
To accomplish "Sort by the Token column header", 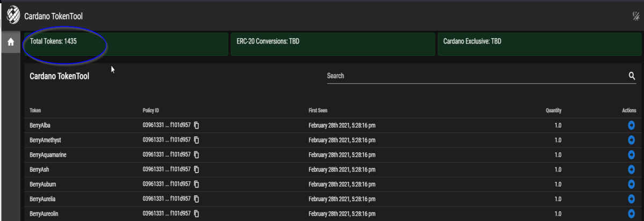I will (x=36, y=110).
